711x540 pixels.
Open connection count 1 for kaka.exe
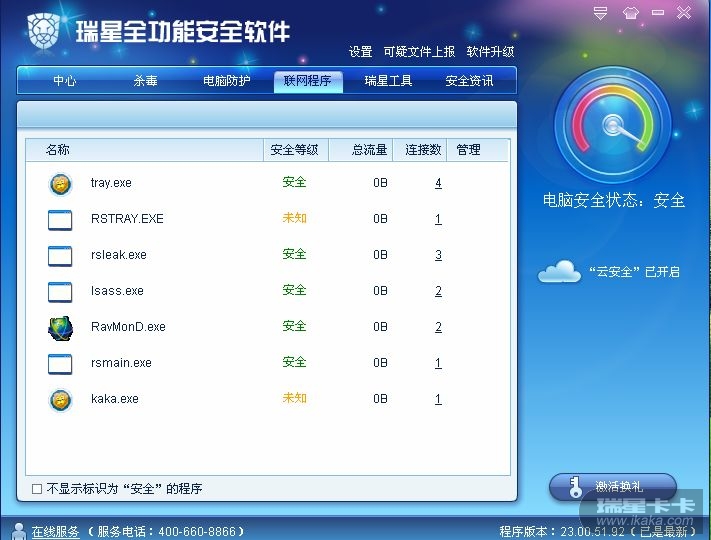click(438, 399)
